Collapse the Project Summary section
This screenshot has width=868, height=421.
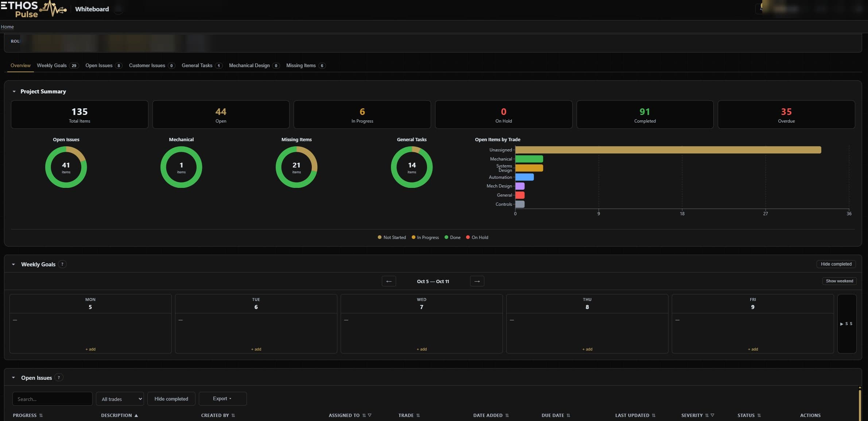(14, 92)
